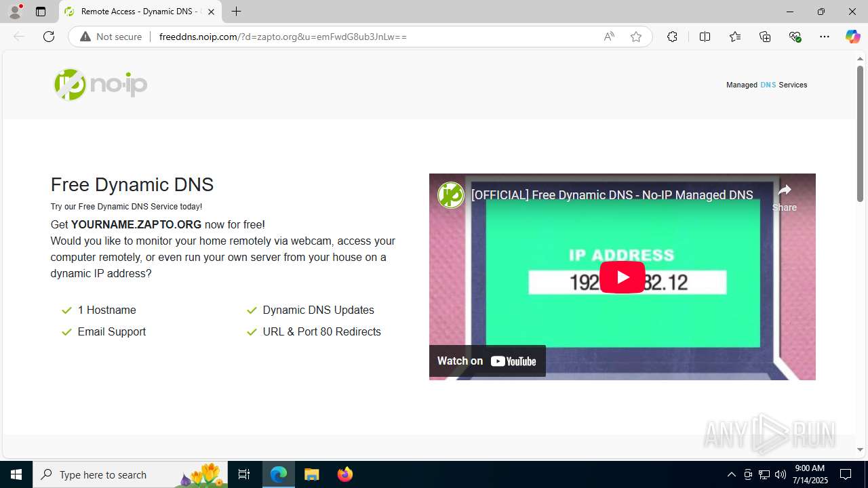The height and width of the screenshot is (488, 868).
Task: Open the Windows Start menu
Action: 16,474
